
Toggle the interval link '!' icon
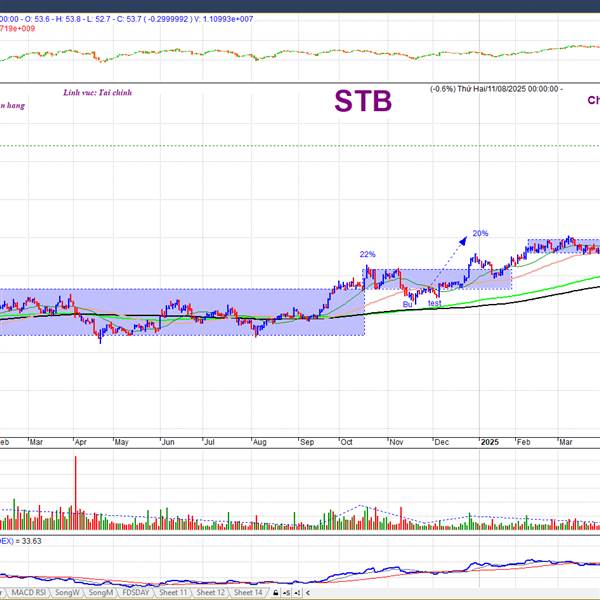click(297, 593)
